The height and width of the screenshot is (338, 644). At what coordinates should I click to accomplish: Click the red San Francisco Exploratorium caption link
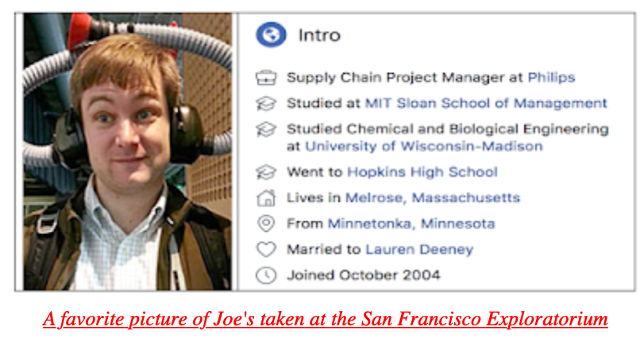tap(326, 319)
